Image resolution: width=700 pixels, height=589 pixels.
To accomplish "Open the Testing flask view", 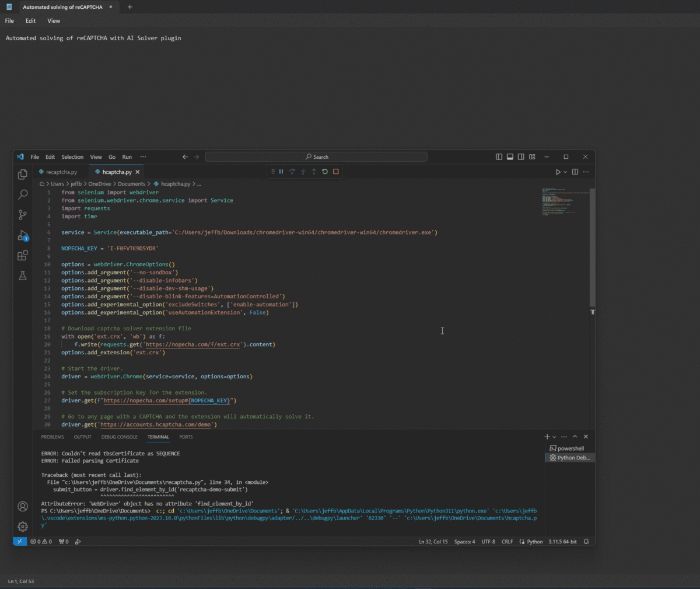I will [23, 276].
